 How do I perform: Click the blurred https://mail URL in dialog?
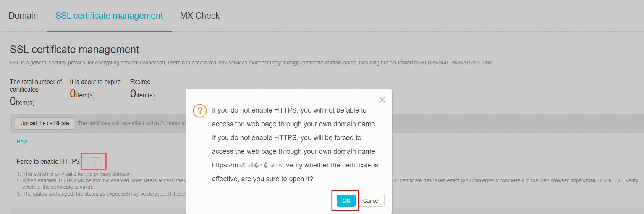click(x=247, y=165)
